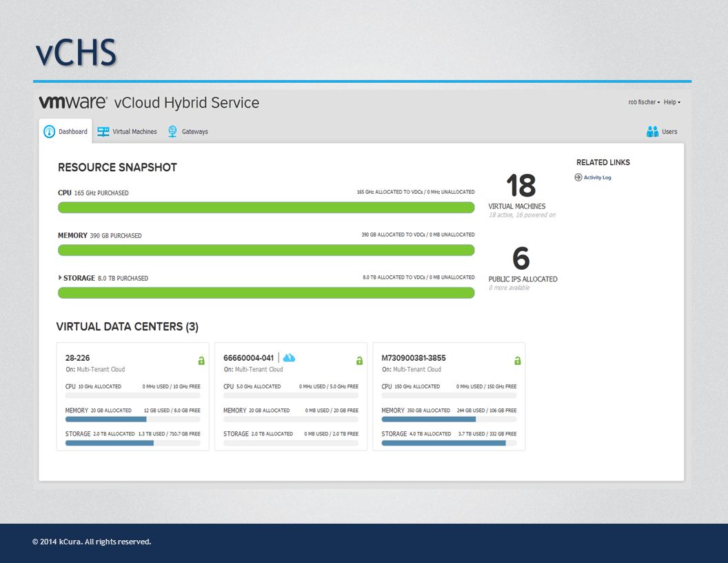
Task: Click the RELATED LINKS heading
Action: click(603, 162)
